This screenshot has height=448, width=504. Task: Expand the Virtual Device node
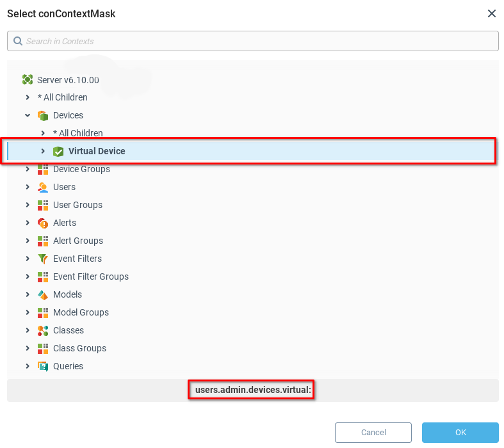pyautogui.click(x=43, y=151)
